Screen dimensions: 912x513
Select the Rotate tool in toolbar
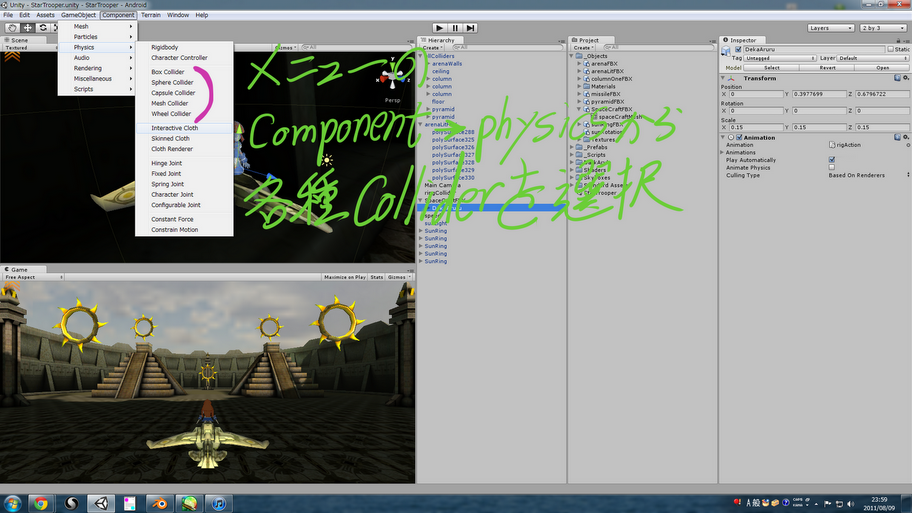tap(42, 27)
